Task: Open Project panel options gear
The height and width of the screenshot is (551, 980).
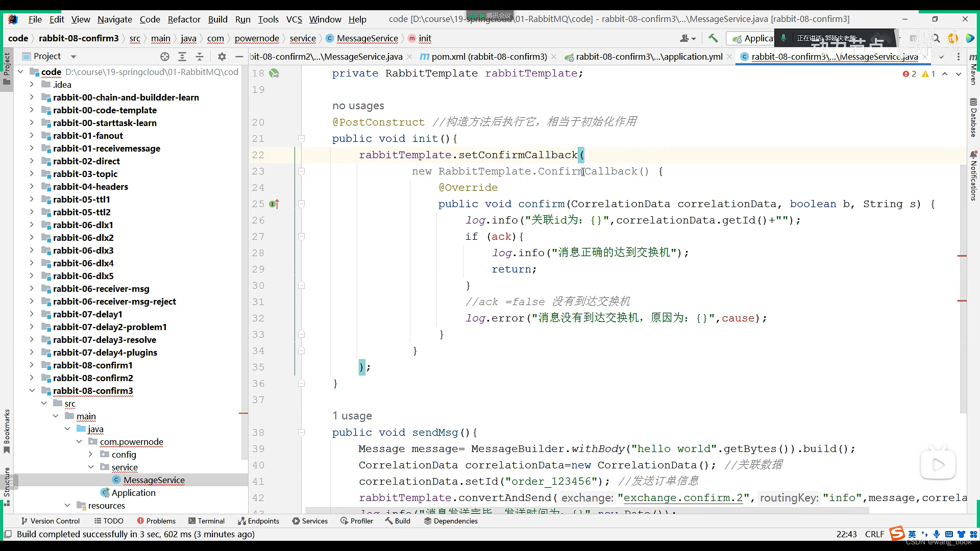Action: [x=222, y=57]
